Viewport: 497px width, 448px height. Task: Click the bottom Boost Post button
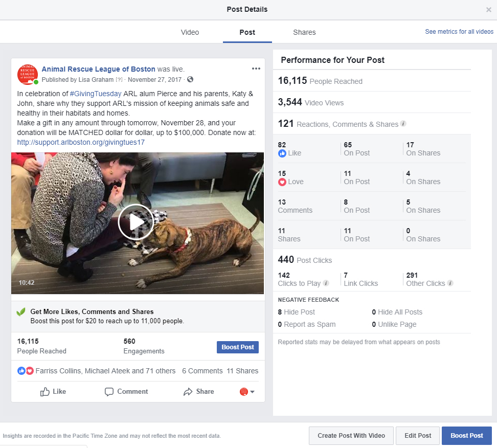click(466, 436)
